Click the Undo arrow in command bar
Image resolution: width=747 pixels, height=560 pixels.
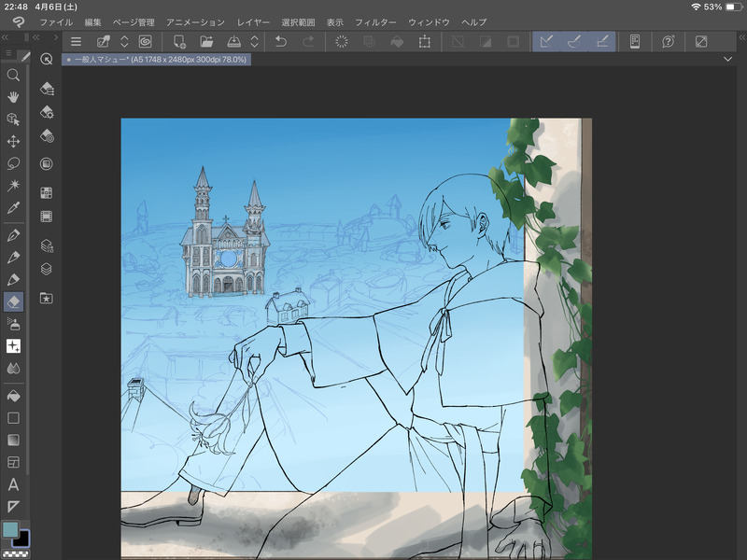point(281,41)
